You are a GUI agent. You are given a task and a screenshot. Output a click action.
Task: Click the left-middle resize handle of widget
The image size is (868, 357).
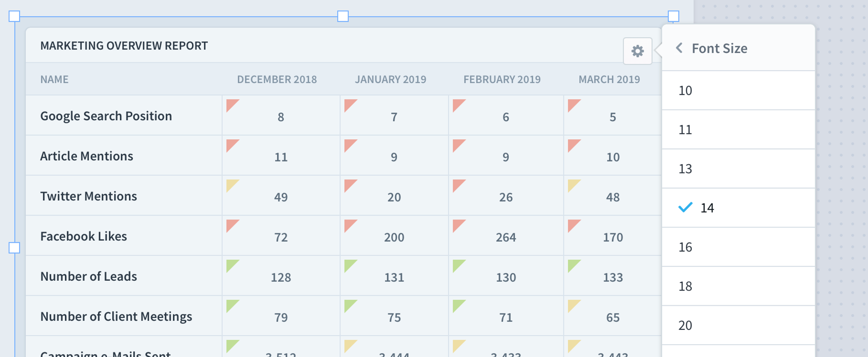coord(15,248)
